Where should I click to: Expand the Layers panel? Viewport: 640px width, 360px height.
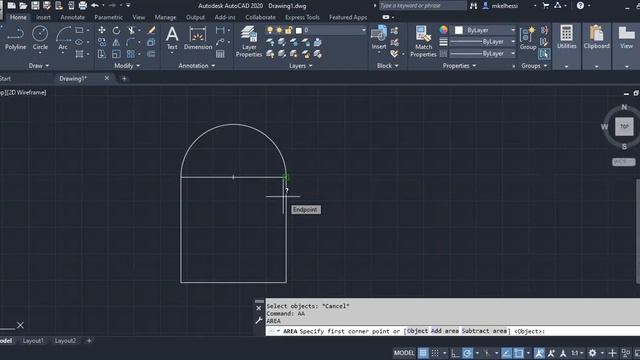(300, 66)
